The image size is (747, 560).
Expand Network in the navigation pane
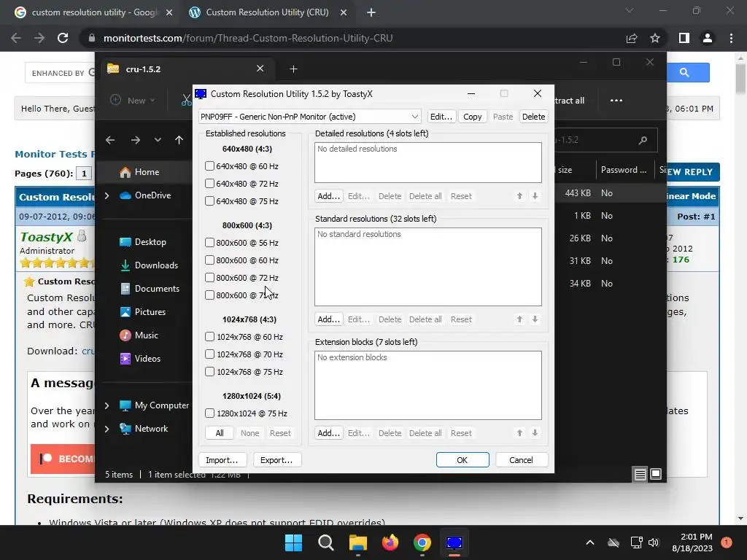click(x=107, y=429)
